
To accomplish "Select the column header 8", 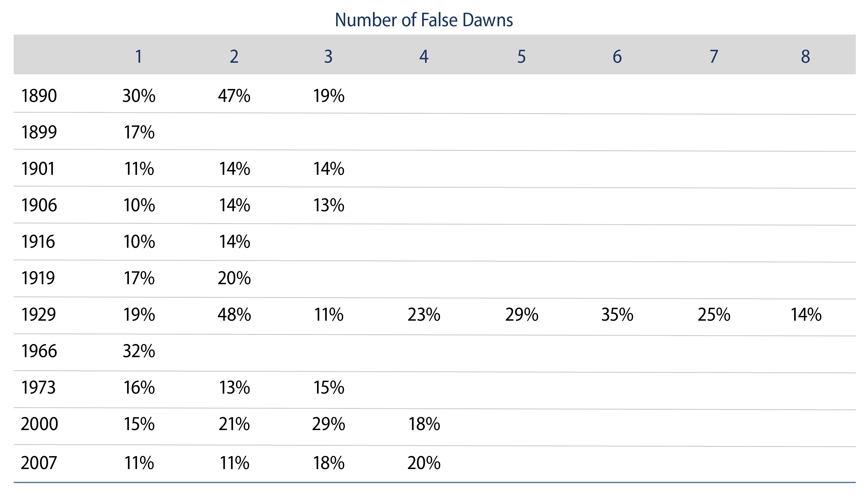I will pyautogui.click(x=806, y=57).
